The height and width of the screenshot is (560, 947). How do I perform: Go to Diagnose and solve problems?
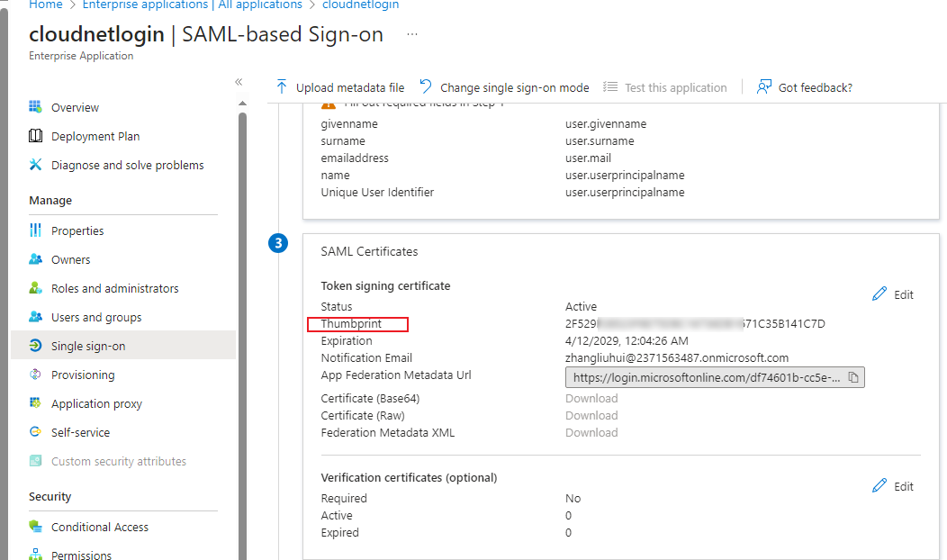point(128,165)
